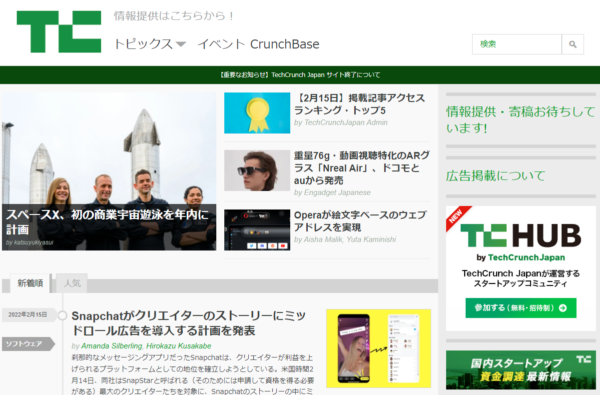Screen dimensions: 600x395
Task: Click the 国内スタートアップ 資金調達 banner
Action: (x=521, y=370)
